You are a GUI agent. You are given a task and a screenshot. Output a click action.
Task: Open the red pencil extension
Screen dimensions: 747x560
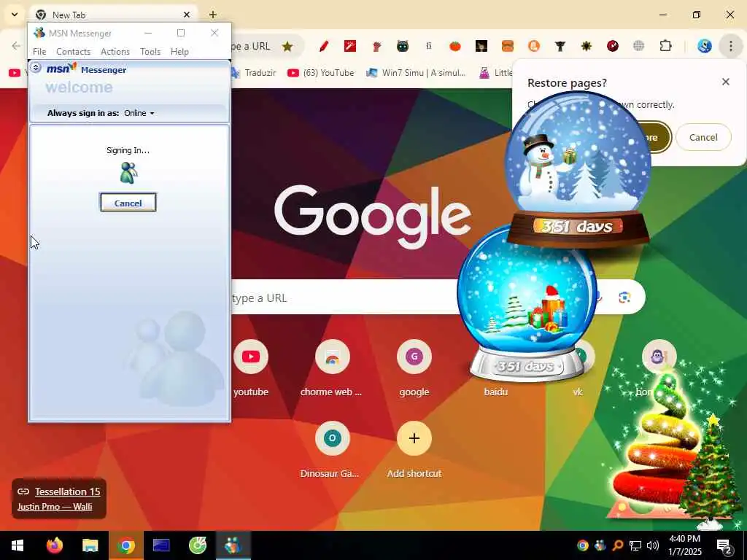click(324, 46)
